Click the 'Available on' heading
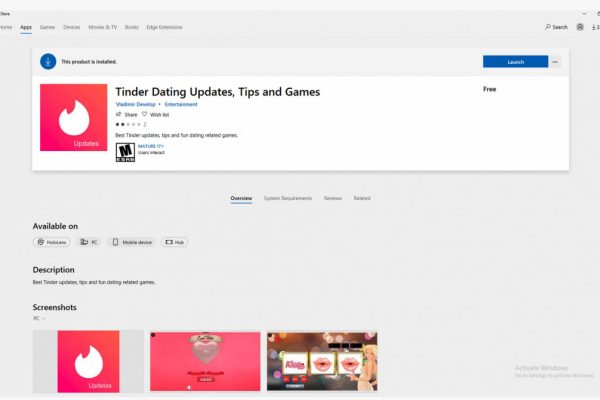This screenshot has height=400, width=600. pyautogui.click(x=55, y=226)
